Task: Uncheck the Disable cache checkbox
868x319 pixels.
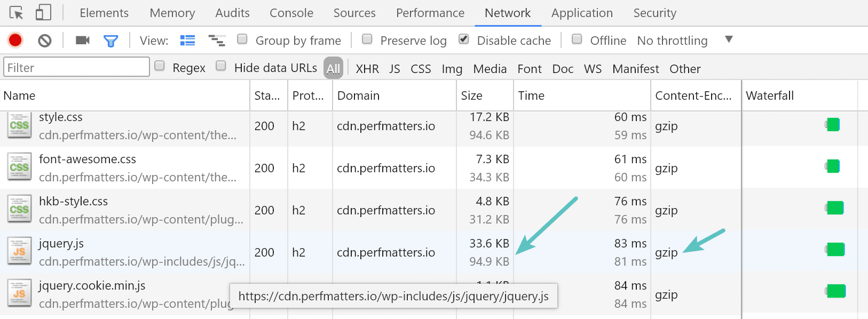Action: pos(464,39)
